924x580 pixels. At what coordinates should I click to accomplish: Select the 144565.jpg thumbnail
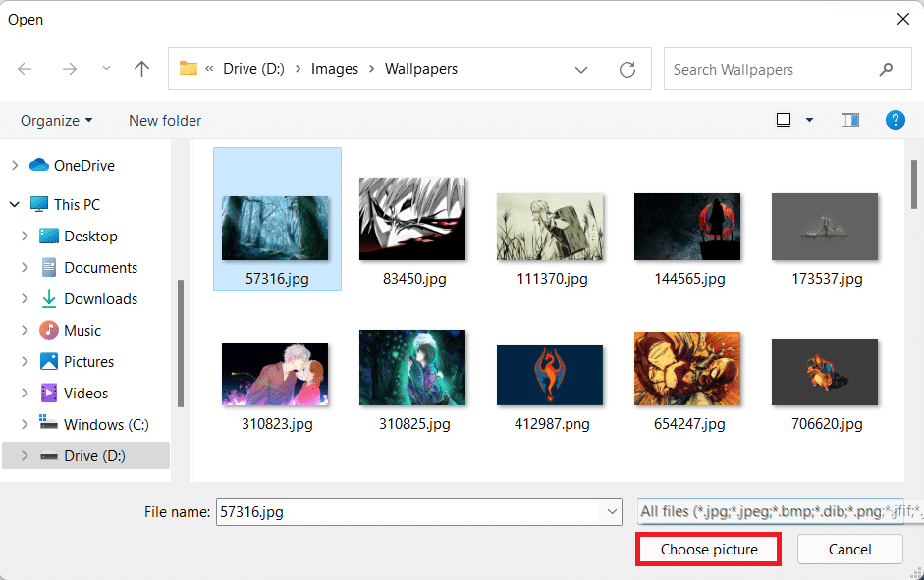click(x=687, y=227)
